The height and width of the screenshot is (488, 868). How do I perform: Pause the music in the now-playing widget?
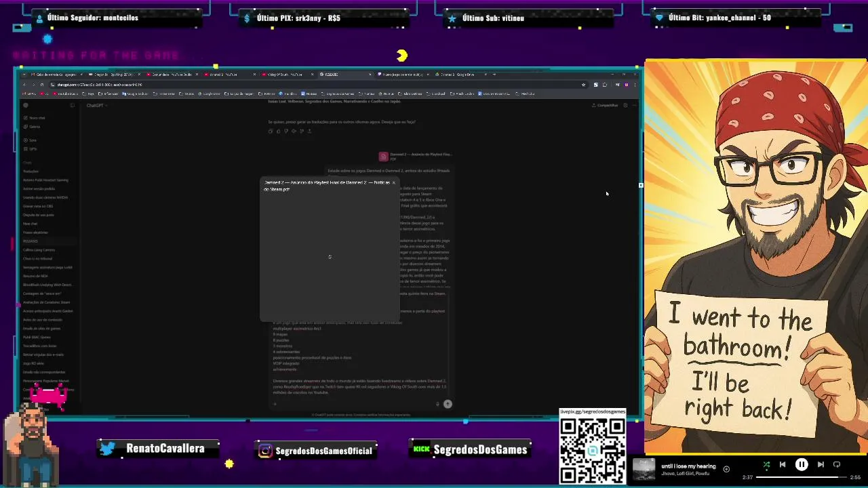(802, 464)
